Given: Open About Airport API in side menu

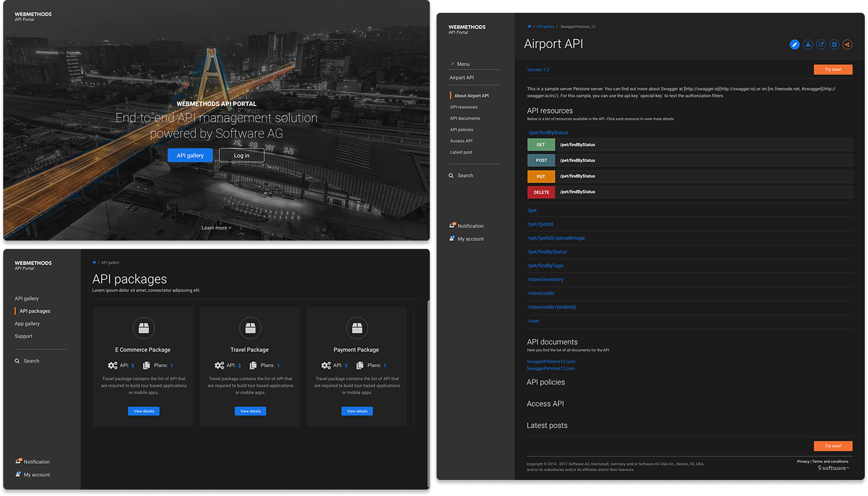Looking at the screenshot, I should (x=471, y=96).
